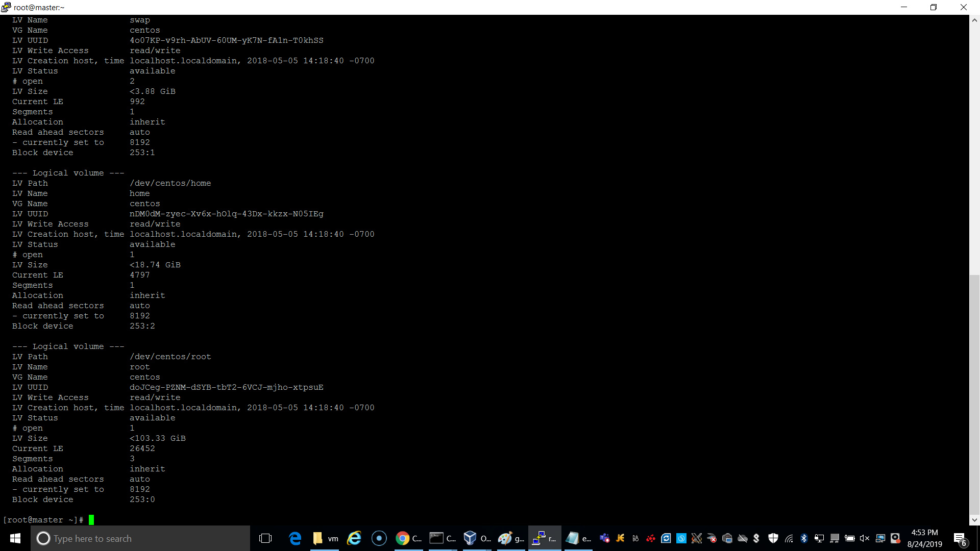Unmute via the volume speaker tray icon
This screenshot has width=980, height=551.
865,538
